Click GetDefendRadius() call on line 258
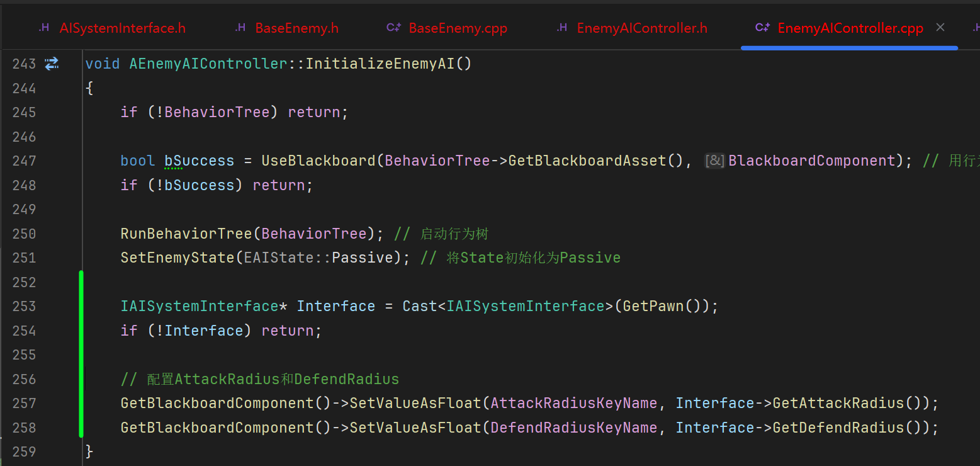The width and height of the screenshot is (980, 466). (847, 428)
